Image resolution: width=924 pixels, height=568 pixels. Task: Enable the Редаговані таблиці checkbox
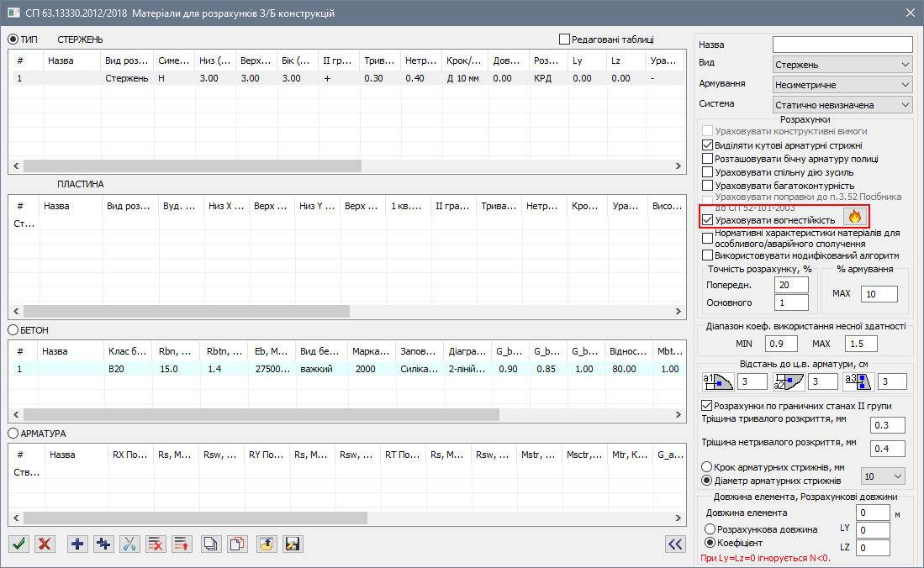coord(564,39)
